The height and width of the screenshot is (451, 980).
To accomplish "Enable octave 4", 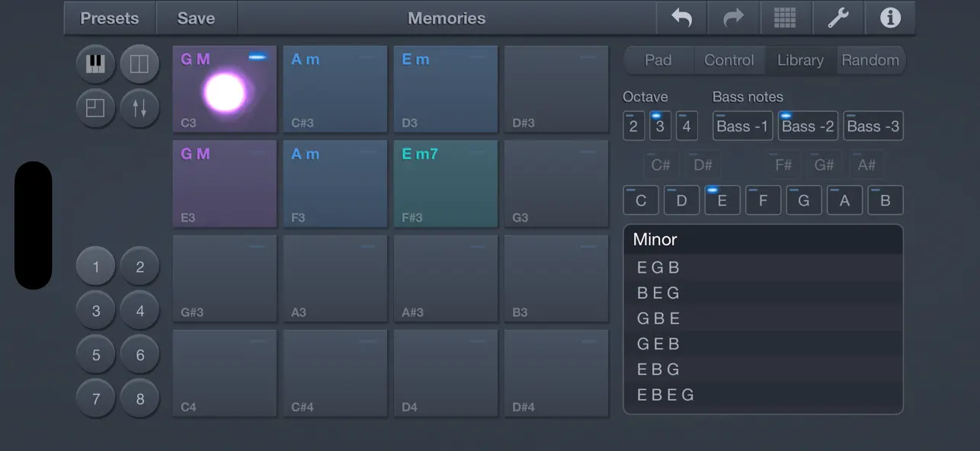I will (x=686, y=126).
